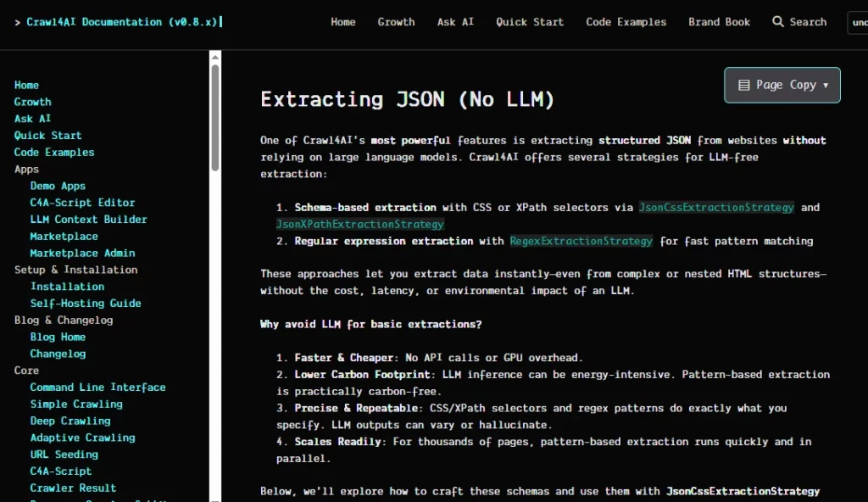
Task: Click the Page Copy document icon
Action: (744, 85)
